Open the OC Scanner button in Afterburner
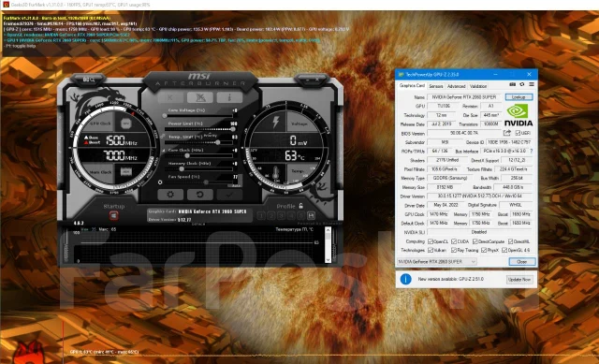The width and height of the screenshot is (599, 364). coord(200,97)
